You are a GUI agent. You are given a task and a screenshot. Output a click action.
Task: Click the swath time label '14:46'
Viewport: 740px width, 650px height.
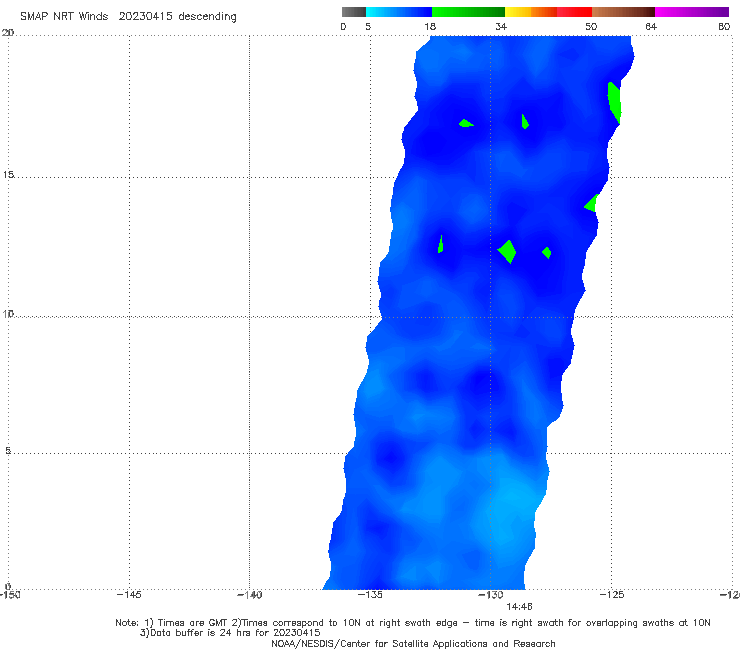(x=519, y=606)
